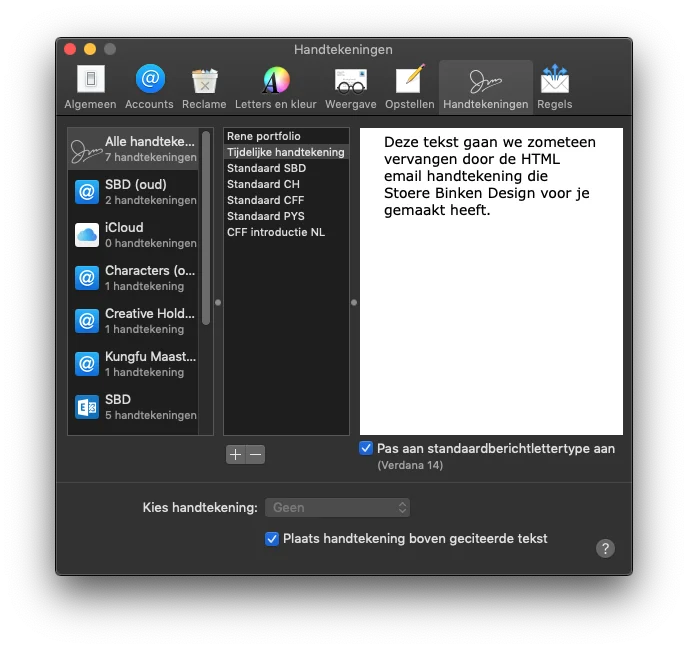The width and height of the screenshot is (688, 649).
Task: Select the Standaard SBD signature
Action: pyautogui.click(x=286, y=168)
